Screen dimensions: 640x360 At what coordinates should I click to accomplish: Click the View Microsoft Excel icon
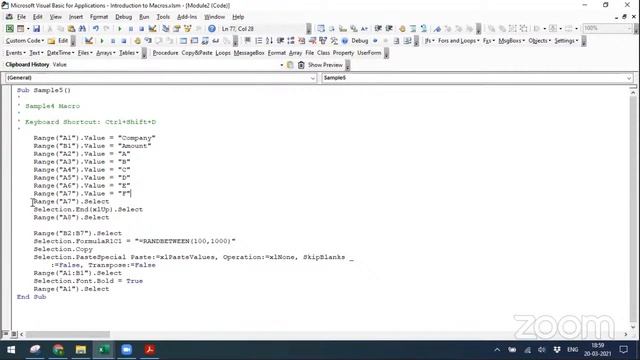9,29
